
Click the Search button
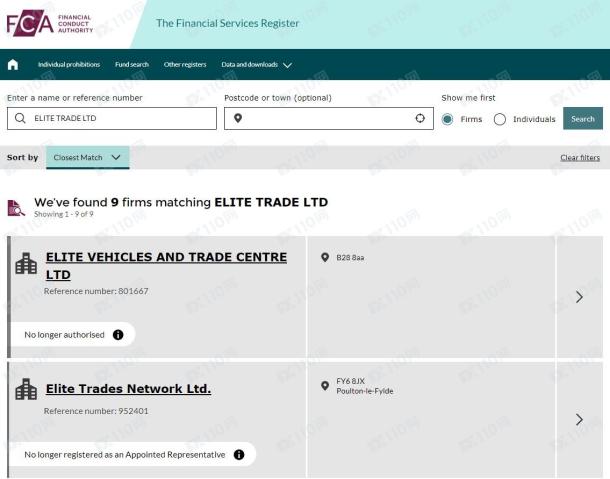(583, 119)
